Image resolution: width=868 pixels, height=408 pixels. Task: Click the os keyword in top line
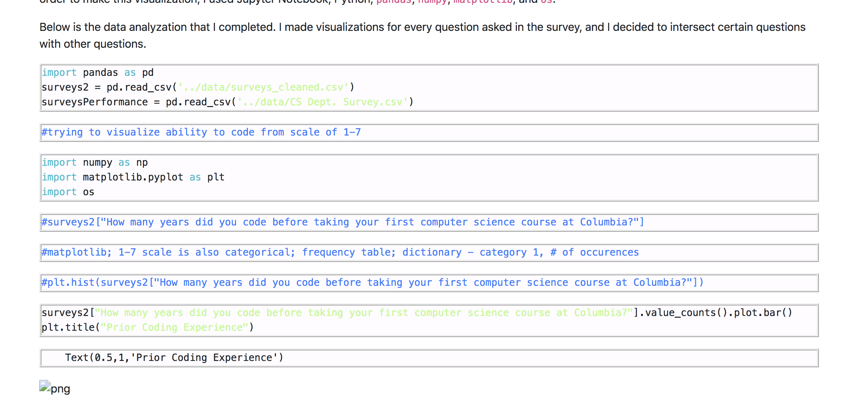pyautogui.click(x=546, y=2)
